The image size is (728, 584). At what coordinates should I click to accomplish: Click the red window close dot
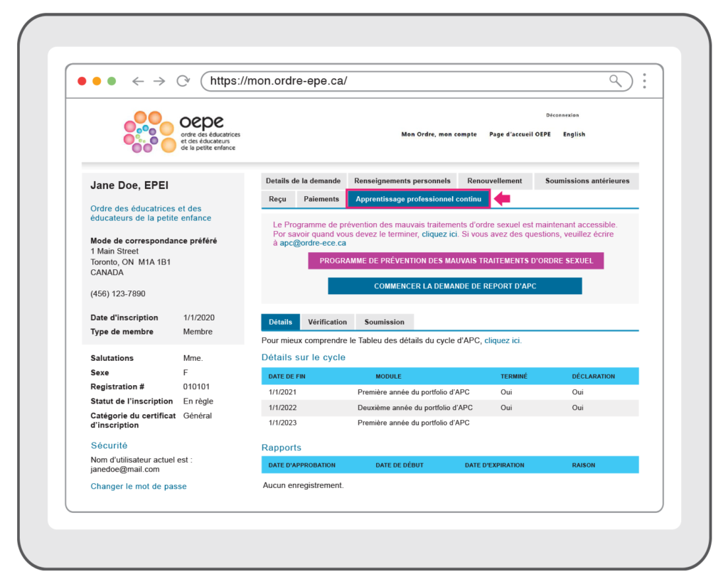[x=82, y=81]
